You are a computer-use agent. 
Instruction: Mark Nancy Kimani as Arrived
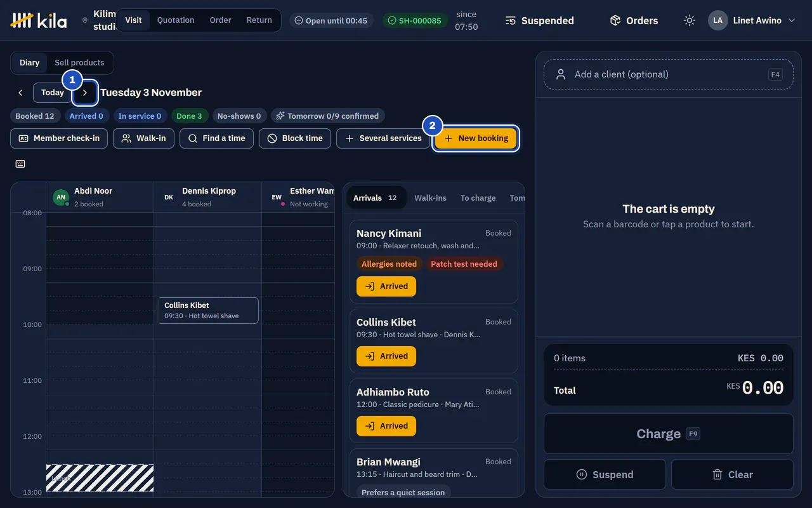point(386,286)
